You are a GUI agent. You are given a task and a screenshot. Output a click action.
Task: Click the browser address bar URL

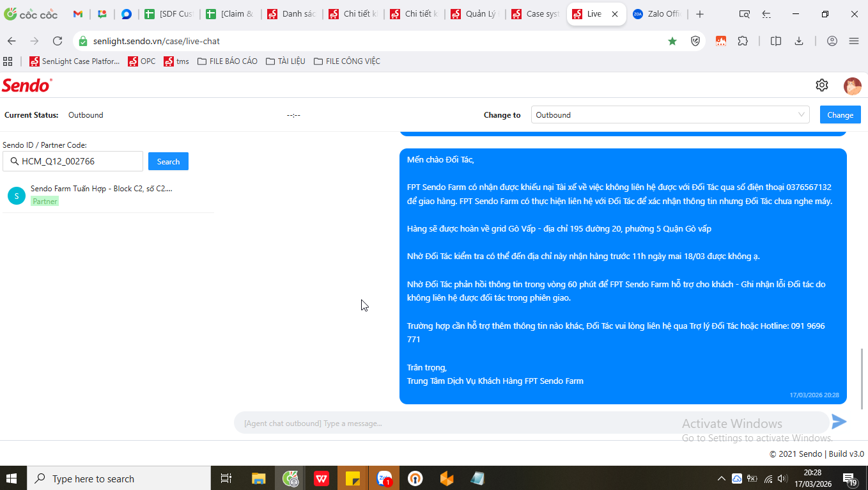click(156, 41)
